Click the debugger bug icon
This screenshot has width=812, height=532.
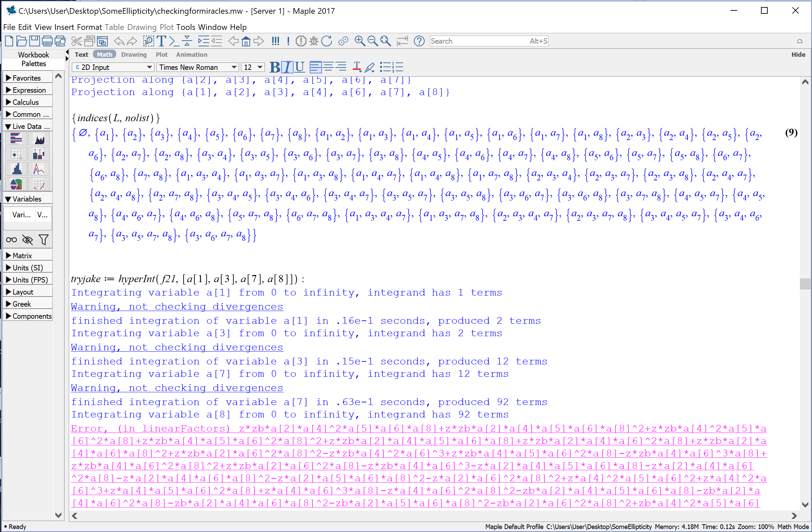[x=314, y=41]
